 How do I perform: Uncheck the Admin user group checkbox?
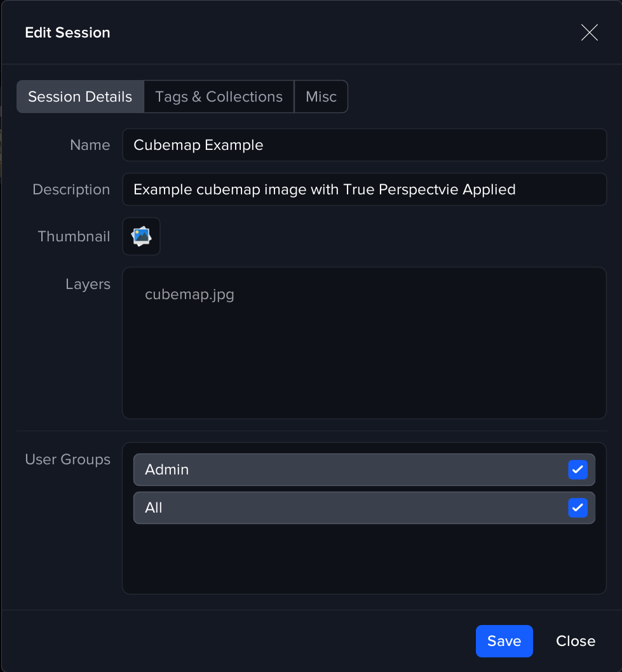[577, 470]
